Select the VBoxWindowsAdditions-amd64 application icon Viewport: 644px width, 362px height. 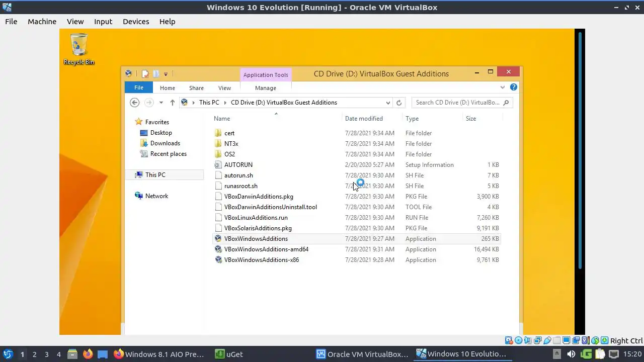(x=218, y=249)
